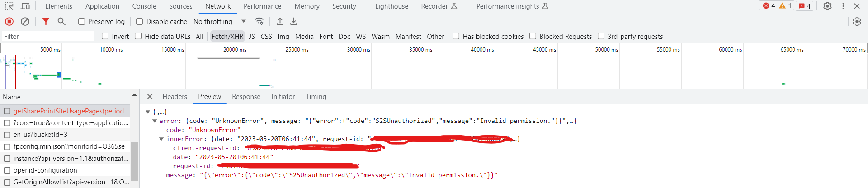Collapse the innerError object node
The height and width of the screenshot is (188, 868).
161,139
